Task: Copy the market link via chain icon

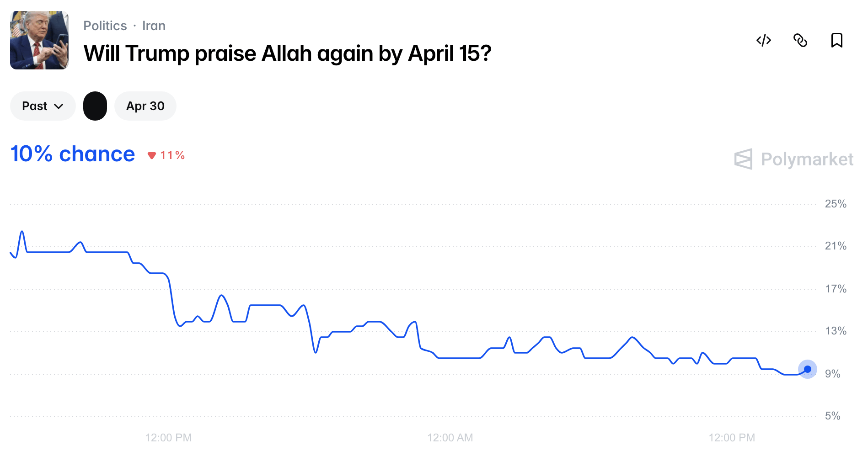Action: (x=800, y=40)
